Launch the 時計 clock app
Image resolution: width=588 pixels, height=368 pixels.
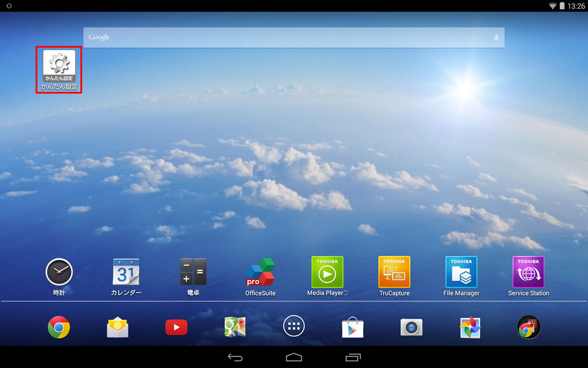click(x=59, y=272)
